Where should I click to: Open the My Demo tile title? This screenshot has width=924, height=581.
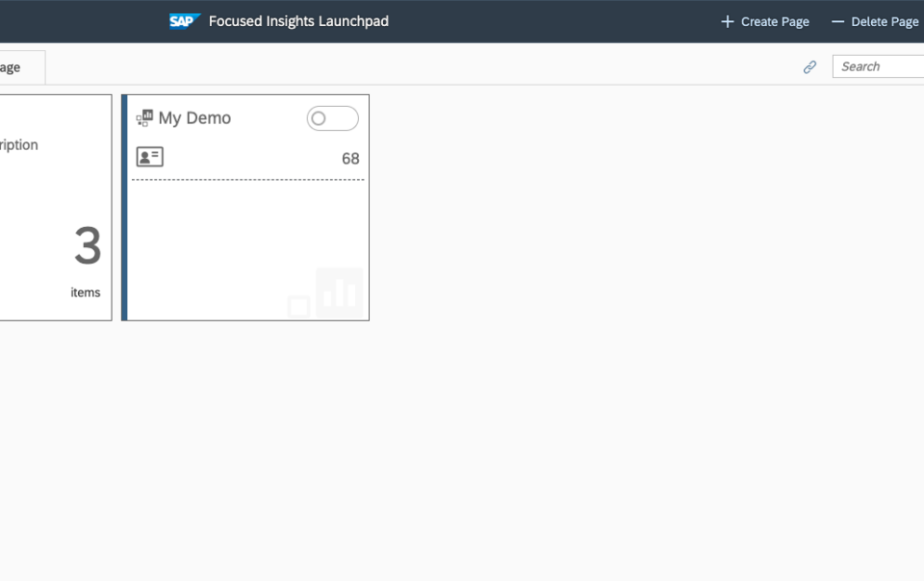point(194,117)
